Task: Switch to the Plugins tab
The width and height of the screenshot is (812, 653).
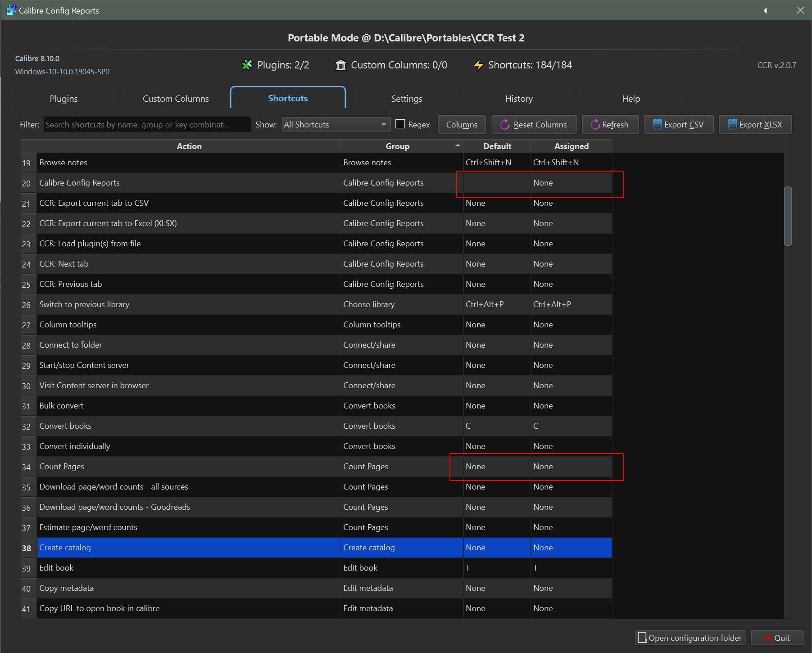Action: tap(64, 98)
